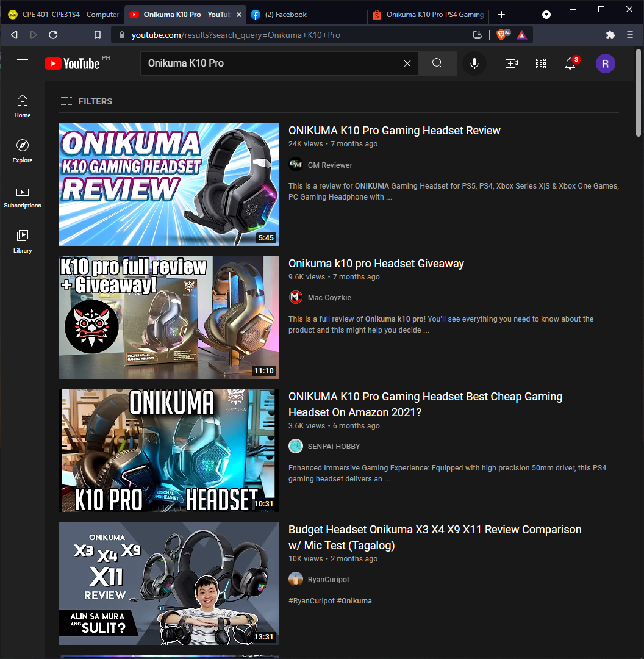Click the magnifier search button
This screenshot has height=659, width=644.
438,63
